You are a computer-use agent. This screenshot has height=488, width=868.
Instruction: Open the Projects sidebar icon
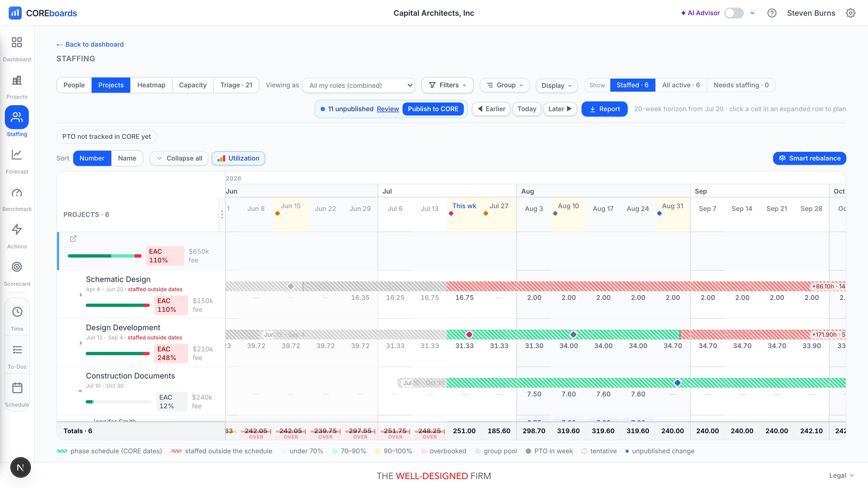point(17,80)
